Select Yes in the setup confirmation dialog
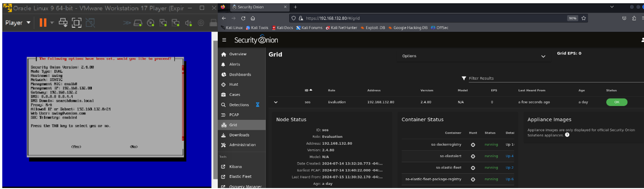644x189 pixels. point(76,147)
